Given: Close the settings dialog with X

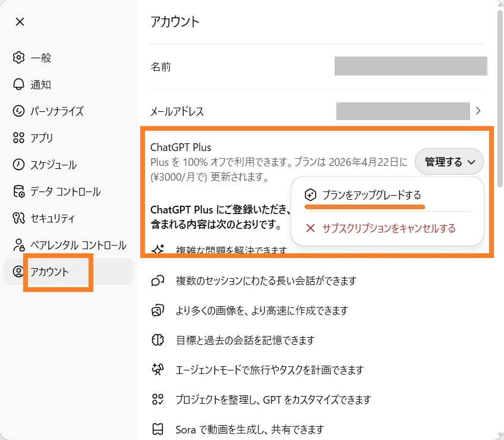Looking at the screenshot, I should (20, 22).
